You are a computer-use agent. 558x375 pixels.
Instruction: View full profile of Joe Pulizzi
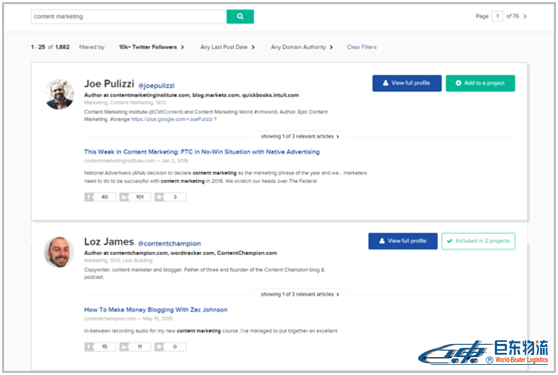(407, 83)
